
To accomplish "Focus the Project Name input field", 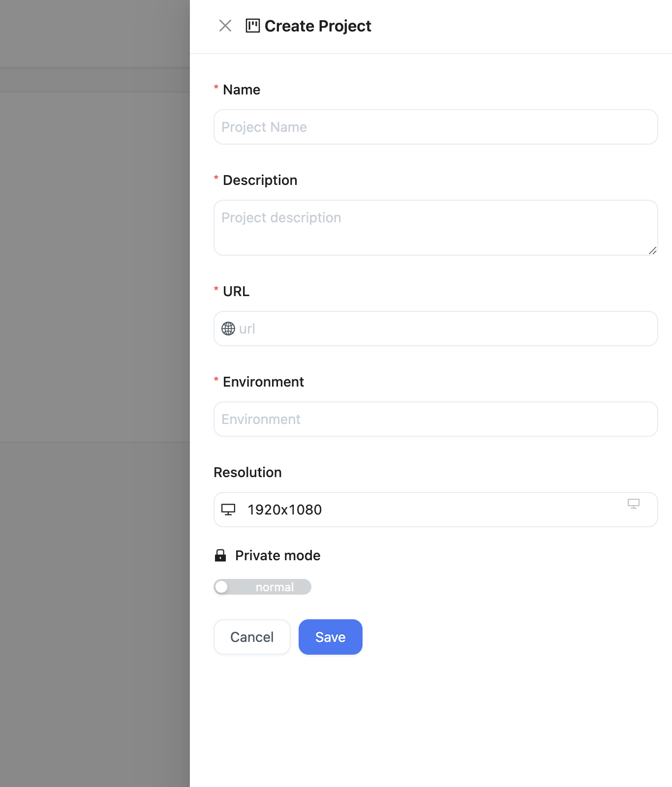I will [436, 127].
